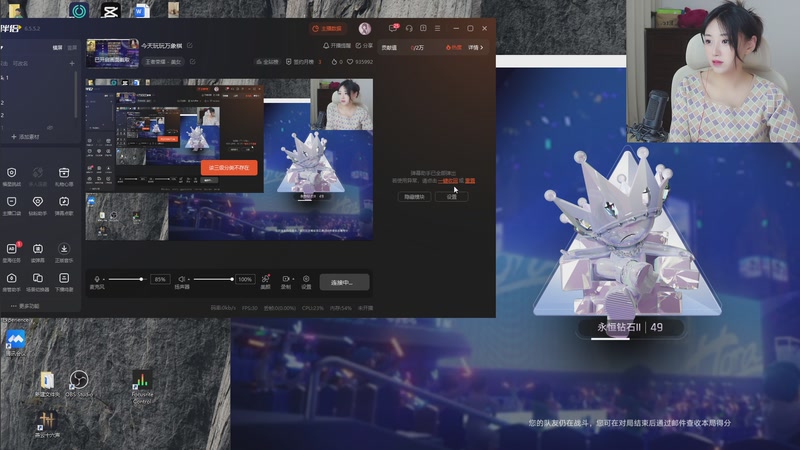Click the 开播提醒 bell notification

[x=337, y=46]
